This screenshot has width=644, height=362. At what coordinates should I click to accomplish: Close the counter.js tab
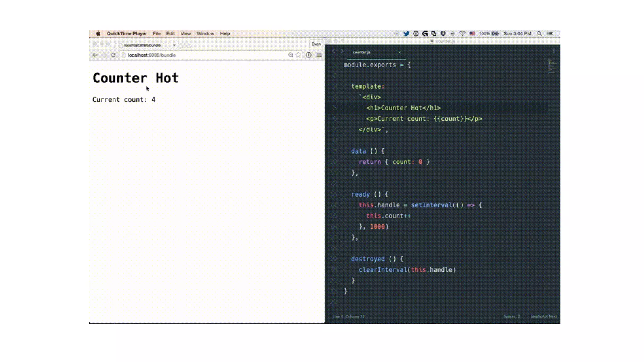[x=399, y=52]
